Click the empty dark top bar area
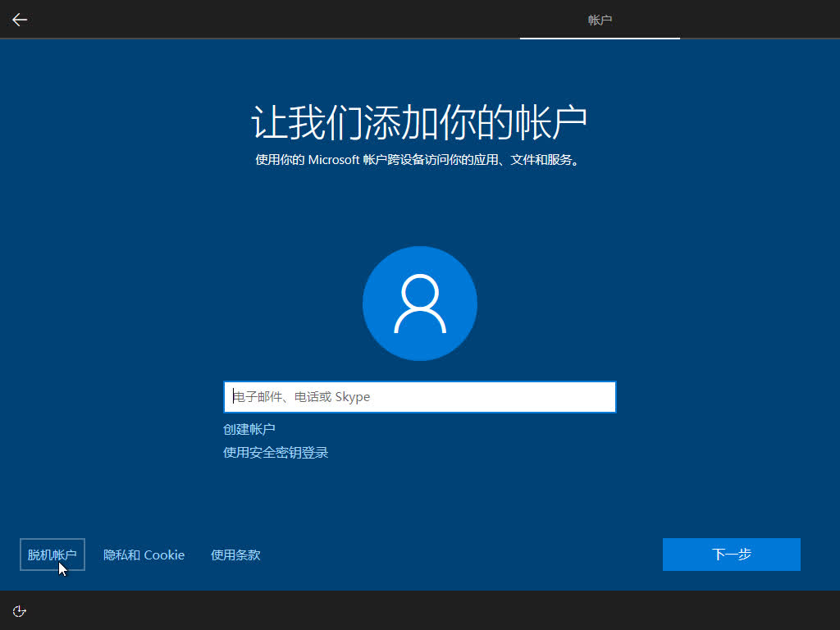 click(x=287, y=20)
